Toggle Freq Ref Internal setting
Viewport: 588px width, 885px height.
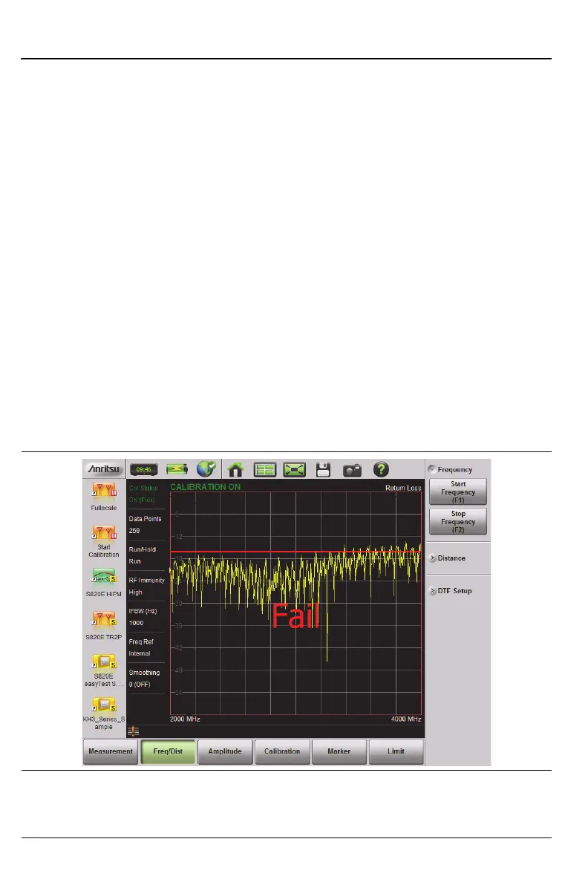tap(146, 648)
